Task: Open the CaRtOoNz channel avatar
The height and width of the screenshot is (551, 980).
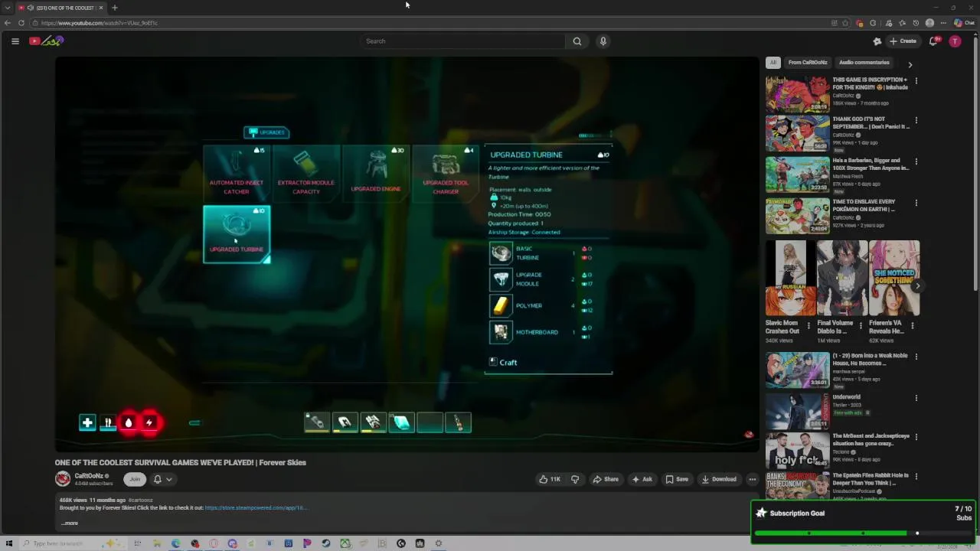Action: 63,479
